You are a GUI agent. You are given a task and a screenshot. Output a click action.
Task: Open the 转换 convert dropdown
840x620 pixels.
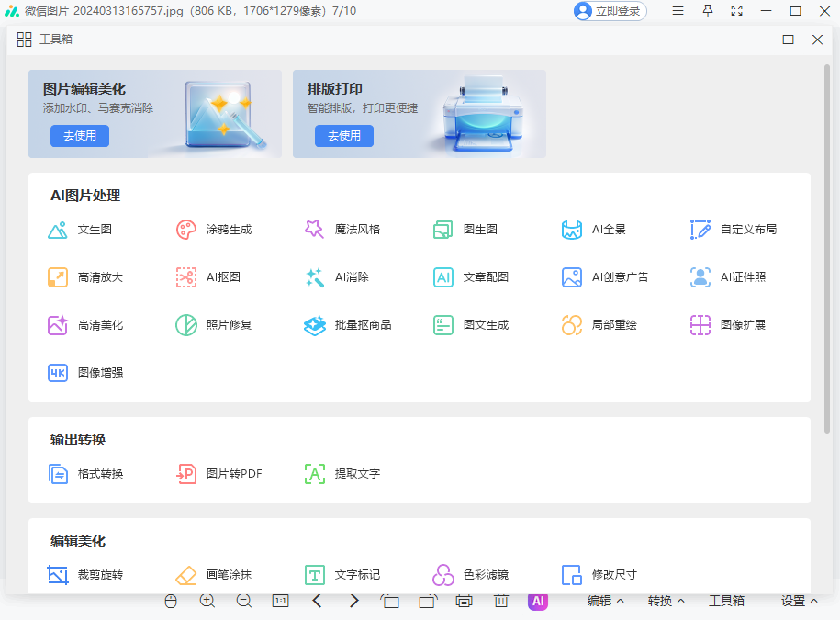pyautogui.click(x=666, y=601)
